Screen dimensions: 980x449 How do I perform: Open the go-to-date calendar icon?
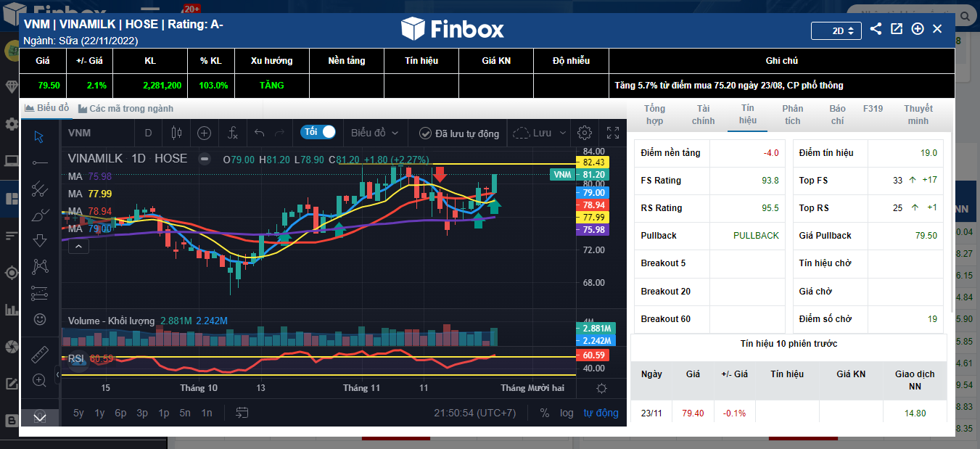click(x=242, y=413)
